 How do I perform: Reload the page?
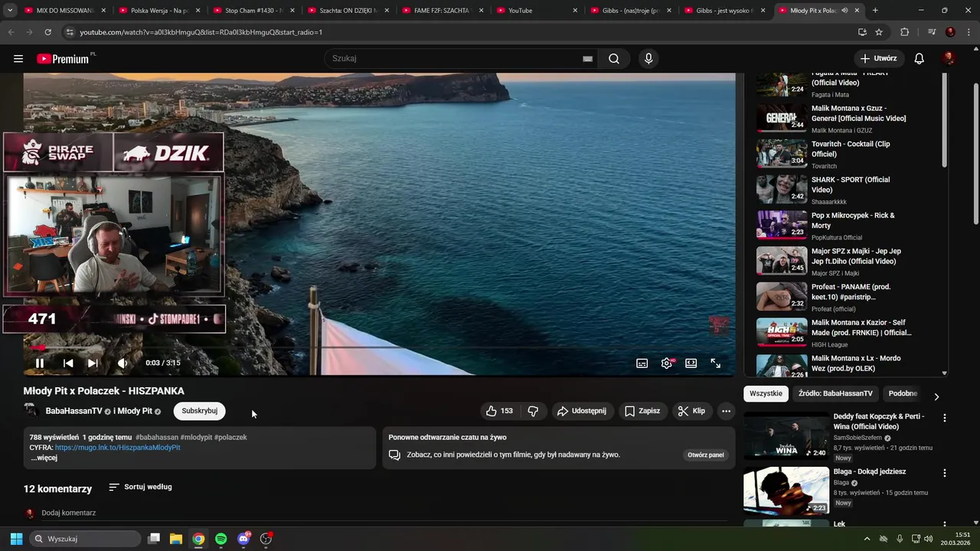click(47, 32)
